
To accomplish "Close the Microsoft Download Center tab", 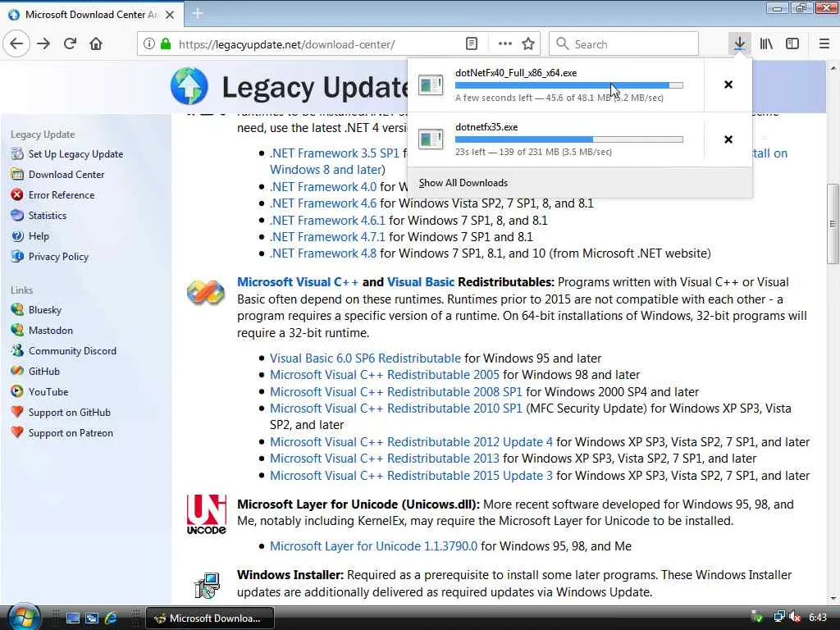I will tap(170, 15).
